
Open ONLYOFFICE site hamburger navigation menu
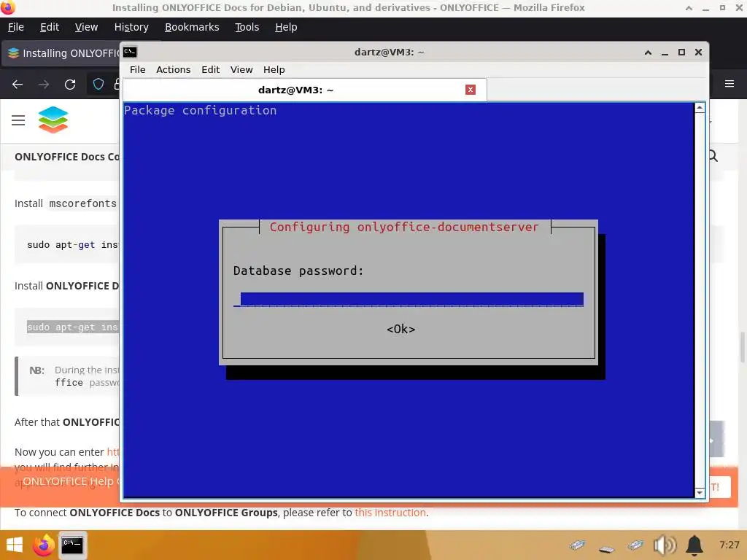coord(18,120)
